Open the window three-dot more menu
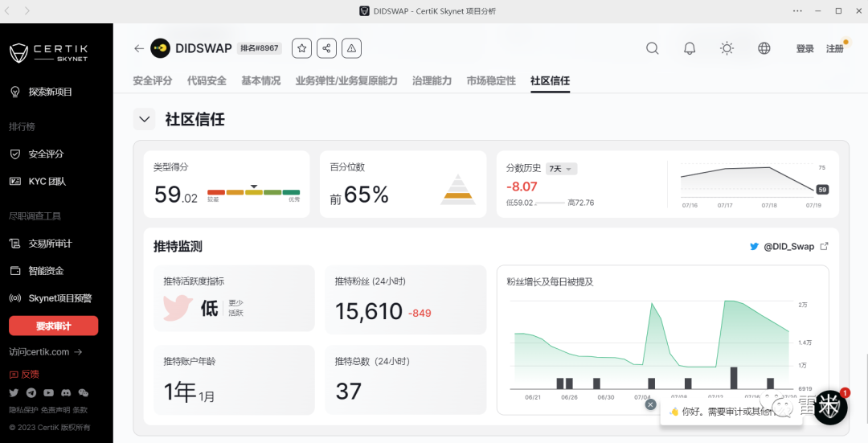 (797, 10)
